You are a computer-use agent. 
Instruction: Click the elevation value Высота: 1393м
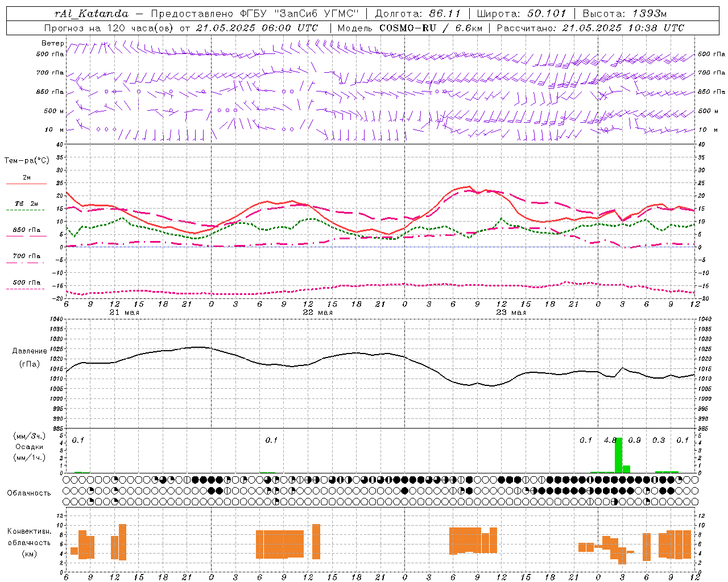(x=625, y=14)
